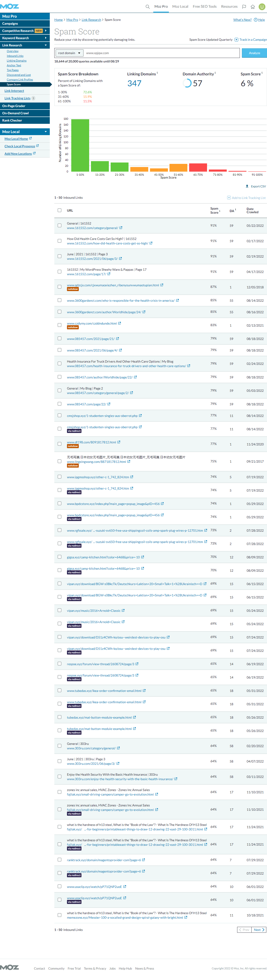
Task: Open external link icon for 161552.com/category/general
Action: point(121,228)
